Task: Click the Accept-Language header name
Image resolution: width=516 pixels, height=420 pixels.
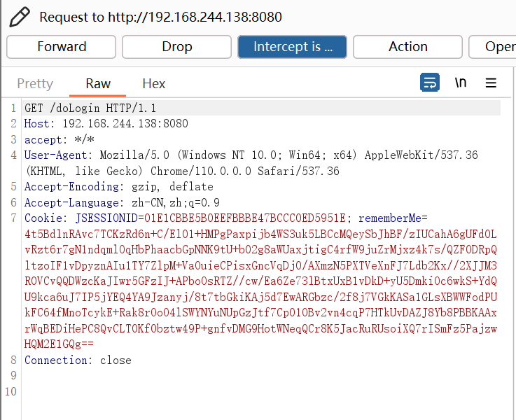Action: coord(71,202)
